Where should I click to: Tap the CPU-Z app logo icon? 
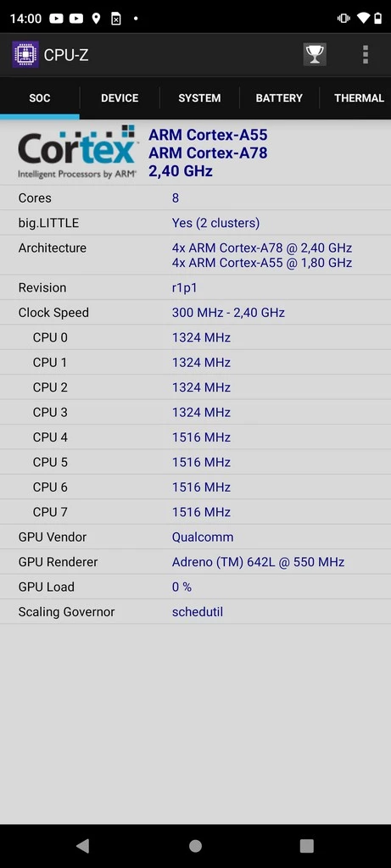tap(25, 54)
